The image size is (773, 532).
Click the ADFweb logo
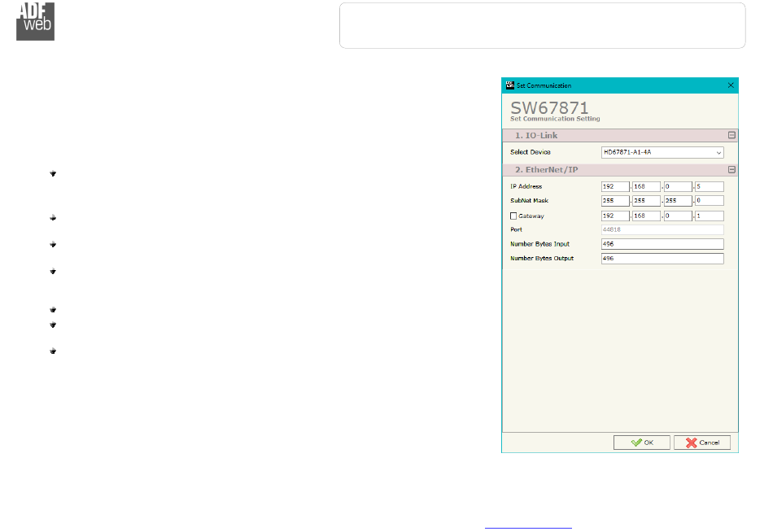[36, 22]
